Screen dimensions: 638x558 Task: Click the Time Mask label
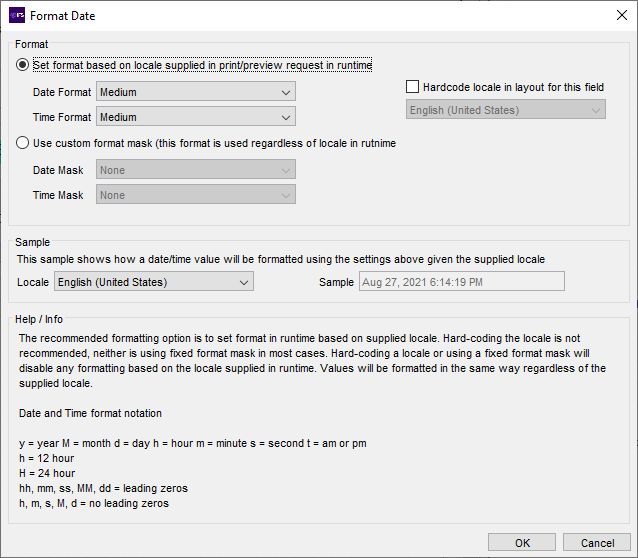point(58,195)
